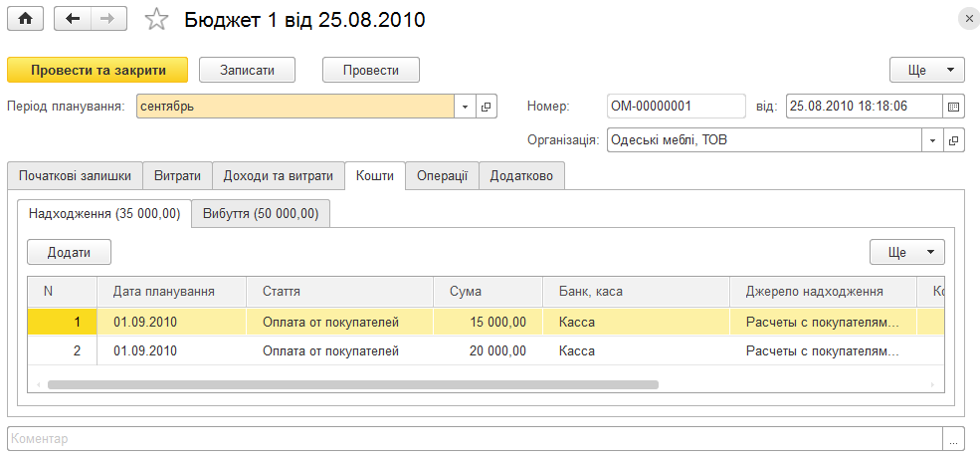Switch to Операції tab

click(443, 176)
